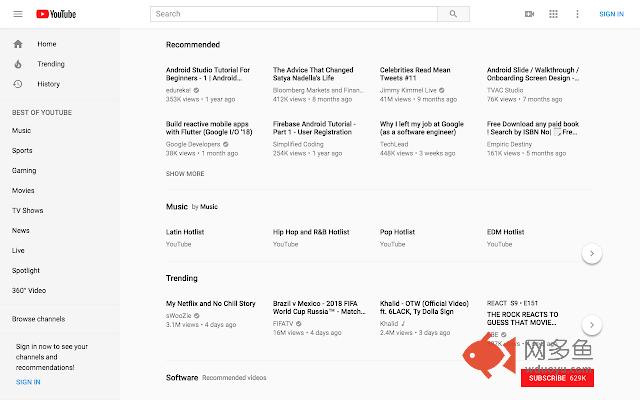Click the edureka! channel name

tap(178, 91)
